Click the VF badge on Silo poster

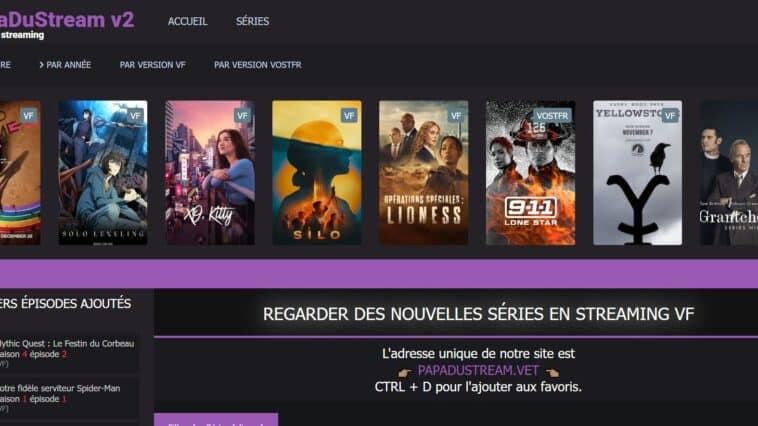tap(349, 116)
